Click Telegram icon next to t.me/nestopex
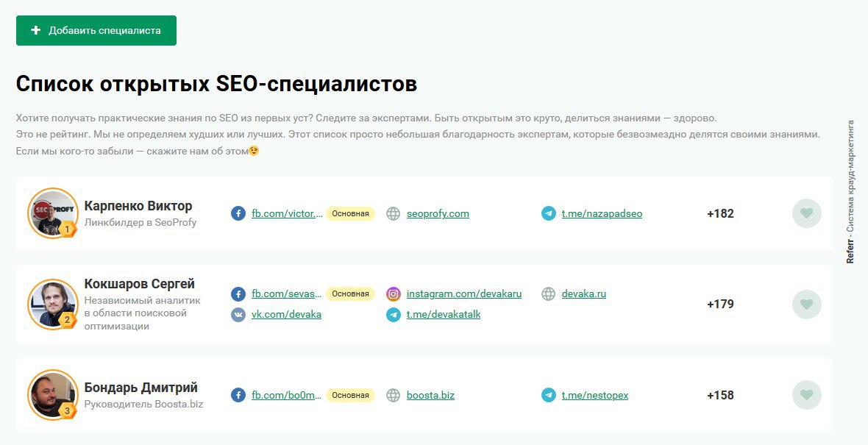The height and width of the screenshot is (445, 868). pos(549,395)
